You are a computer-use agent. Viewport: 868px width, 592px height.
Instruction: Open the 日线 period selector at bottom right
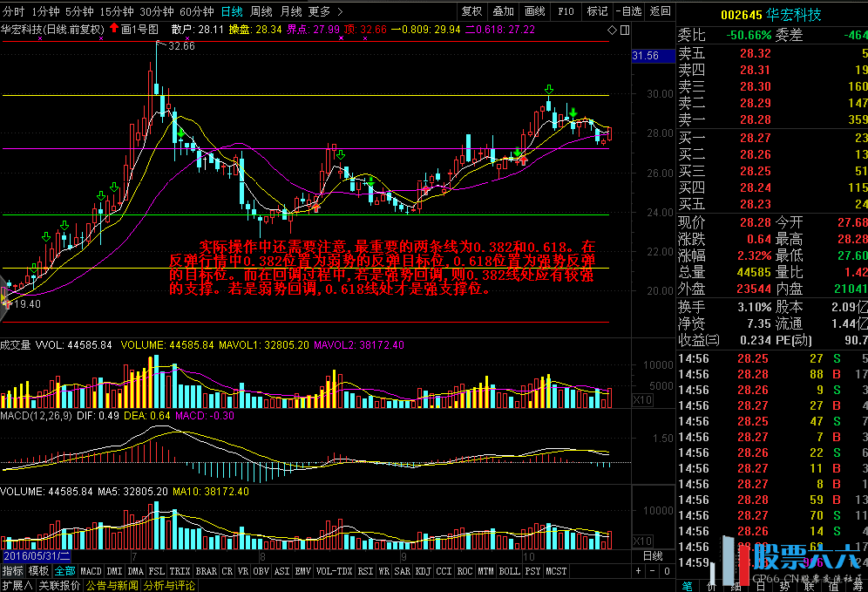pyautogui.click(x=652, y=555)
